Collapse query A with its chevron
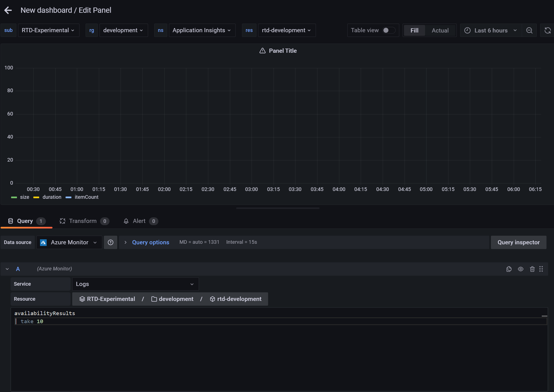Image resolution: width=554 pixels, height=392 pixels. (x=7, y=269)
